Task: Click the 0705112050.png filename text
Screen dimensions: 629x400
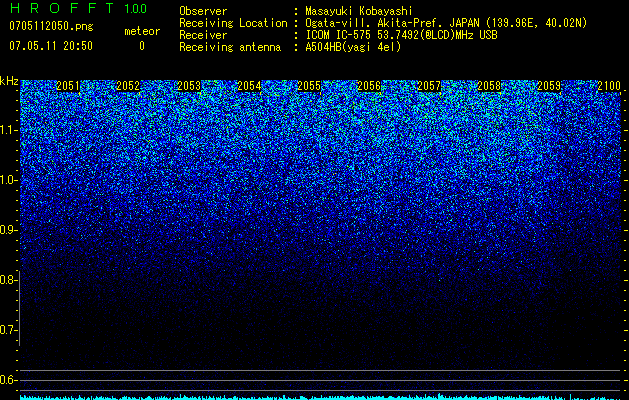Action: 51,26
